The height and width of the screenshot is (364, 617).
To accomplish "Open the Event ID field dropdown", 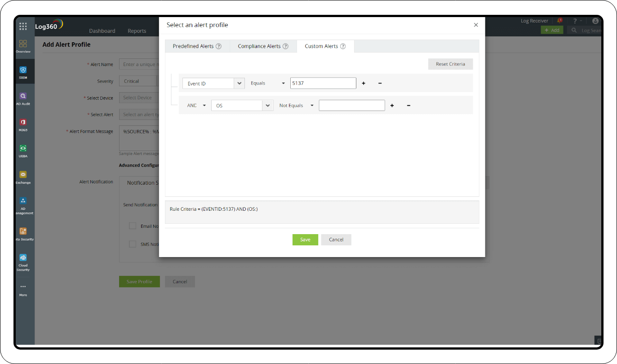I will (x=239, y=83).
